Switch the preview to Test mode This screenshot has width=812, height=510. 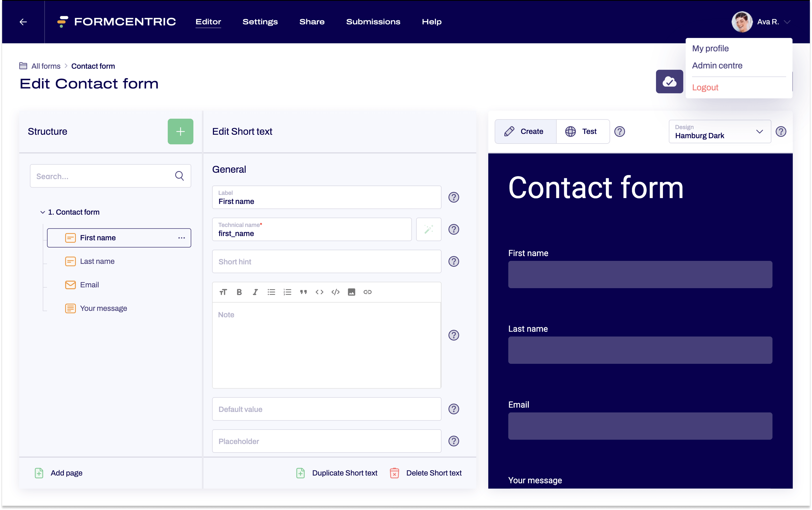point(583,131)
